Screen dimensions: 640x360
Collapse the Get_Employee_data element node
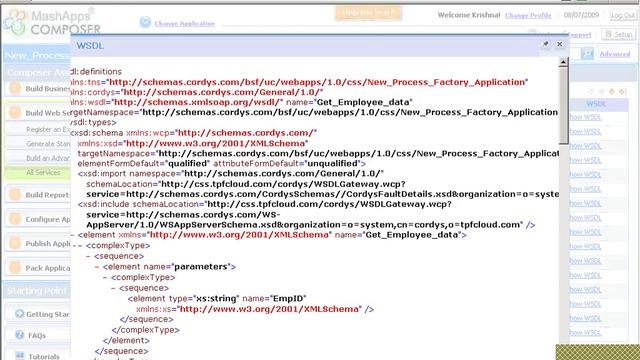point(73,235)
